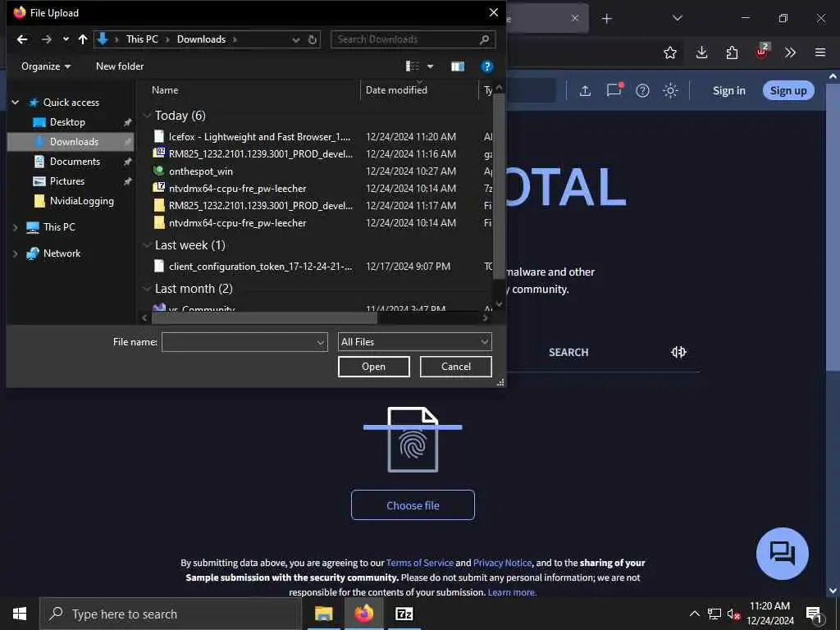Toggle VirusTotal light/dark theme

coord(670,91)
